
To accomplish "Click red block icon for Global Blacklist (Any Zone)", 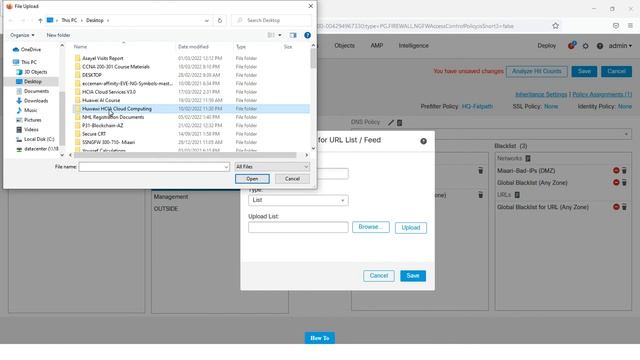I will pos(616,182).
